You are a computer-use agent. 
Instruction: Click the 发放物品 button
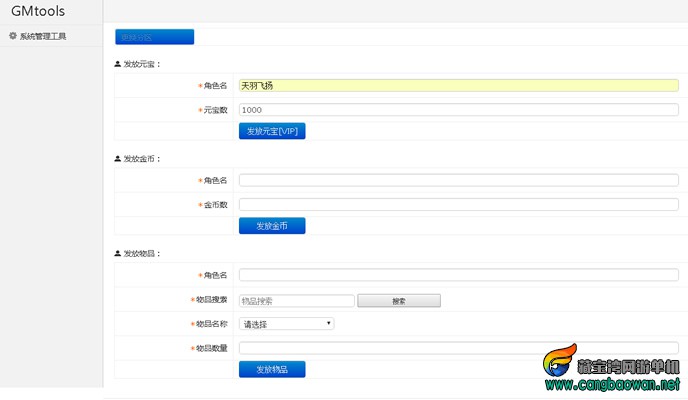click(272, 369)
